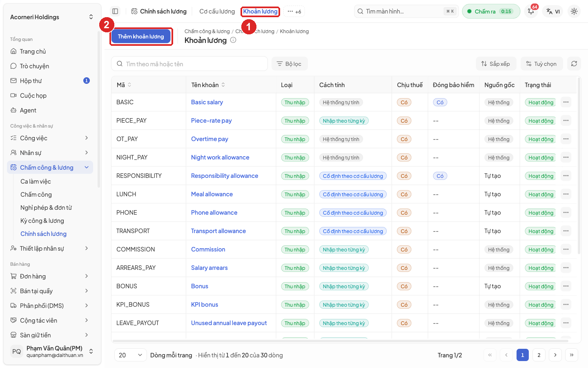
Task: Open the rows per page dropdown
Action: (x=131, y=355)
